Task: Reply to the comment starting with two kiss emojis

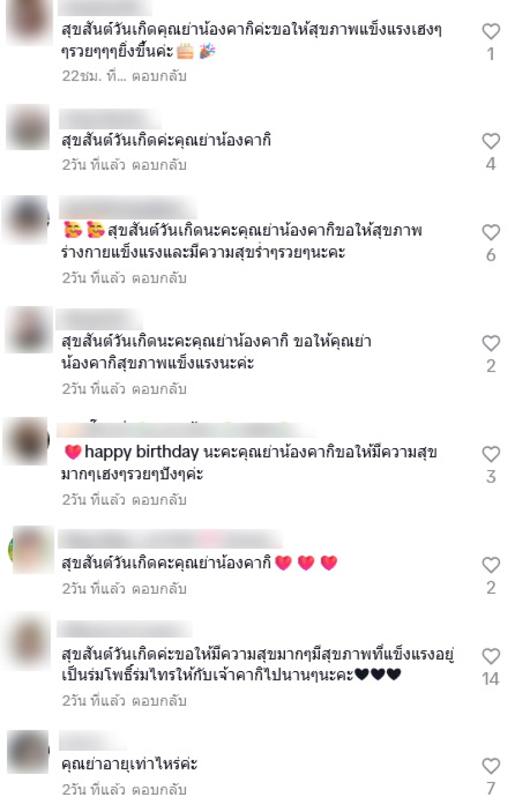Action: 159,278
